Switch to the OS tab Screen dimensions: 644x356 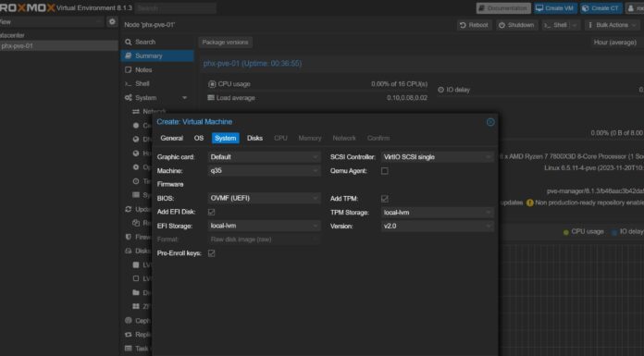tap(199, 138)
